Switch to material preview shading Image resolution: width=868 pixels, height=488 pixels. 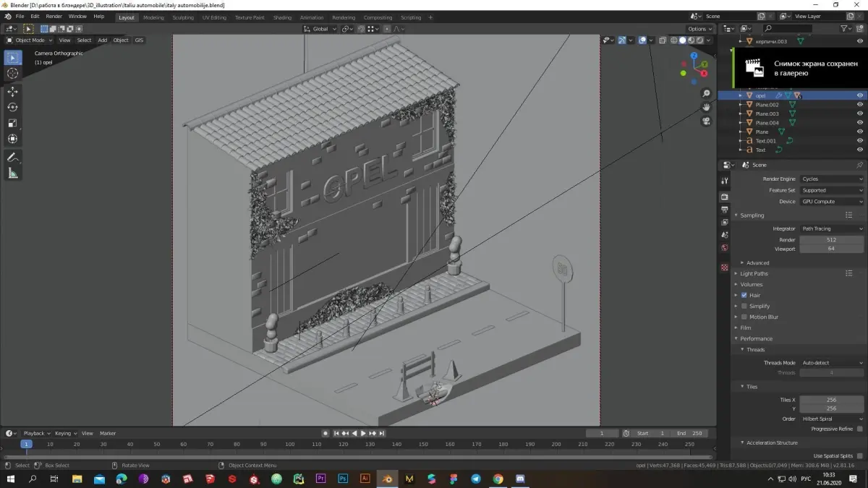click(691, 40)
